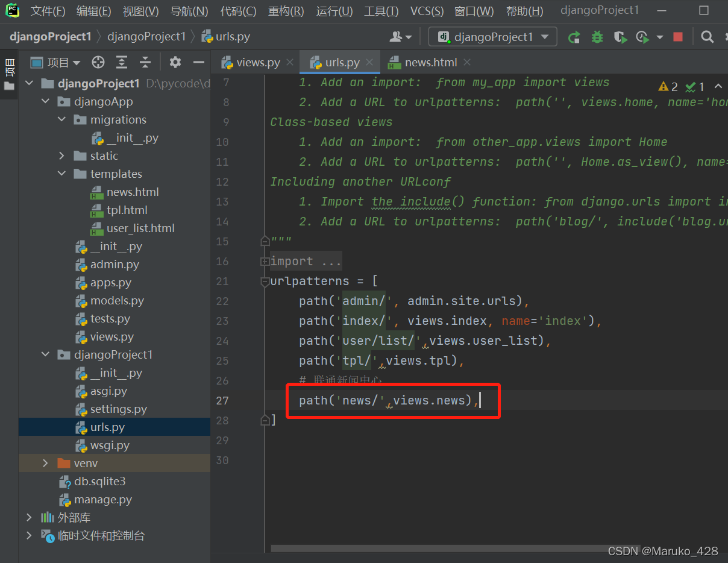Click line number 29 in gutter
Screen dimensions: 728x563
(x=222, y=440)
